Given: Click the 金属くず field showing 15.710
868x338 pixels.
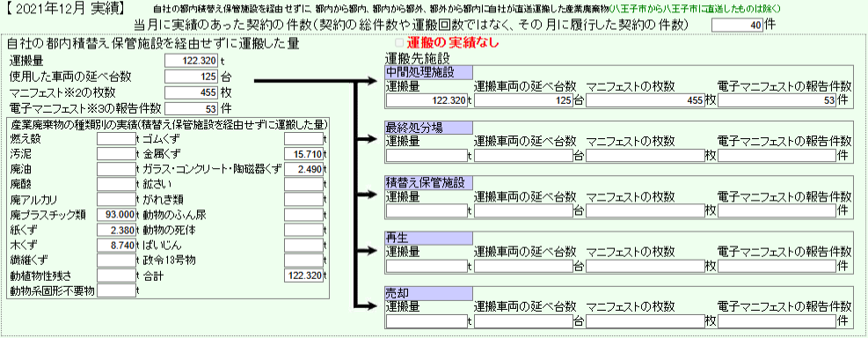Looking at the screenshot, I should (303, 153).
